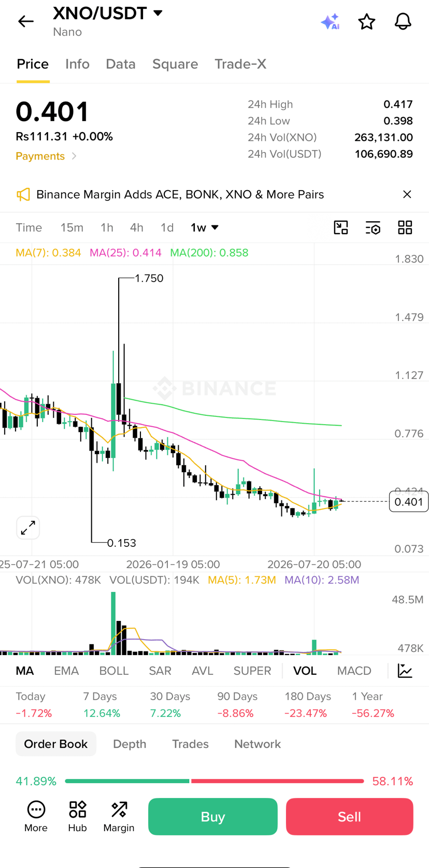The height and width of the screenshot is (868, 429).
Task: Click the VOL(XNO): 478K label
Action: 58,580
